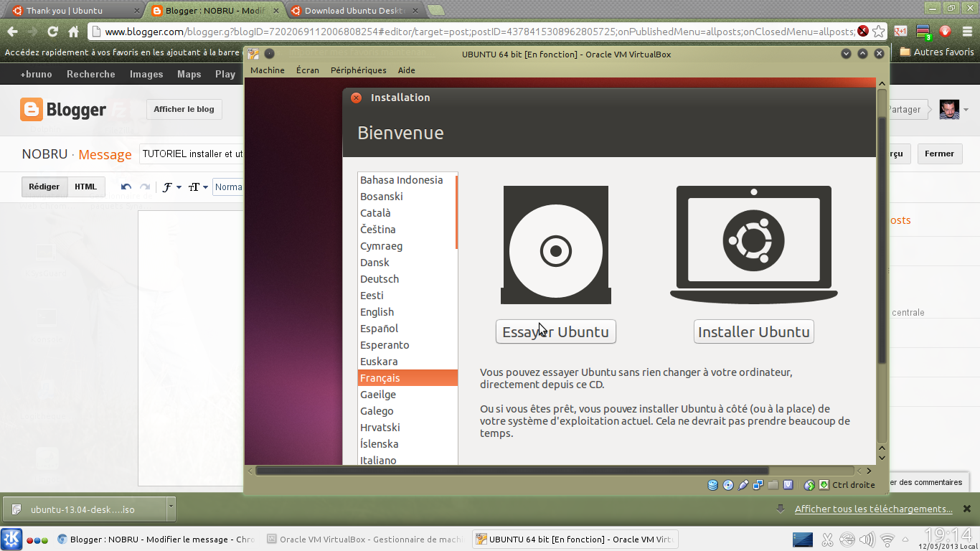Click the VirtualBox hard disk activity icon
The width and height of the screenshot is (980, 551).
(x=712, y=485)
